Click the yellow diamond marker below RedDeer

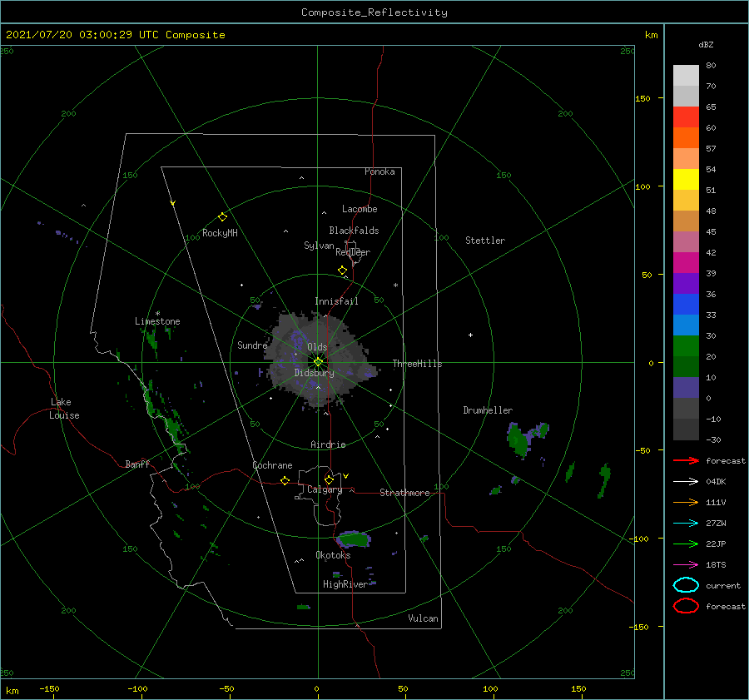point(343,271)
